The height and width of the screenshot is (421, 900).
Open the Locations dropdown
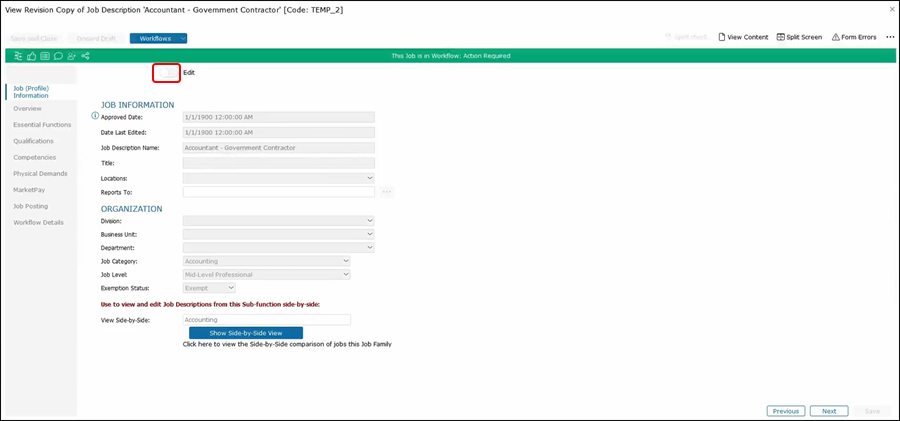[278, 178]
